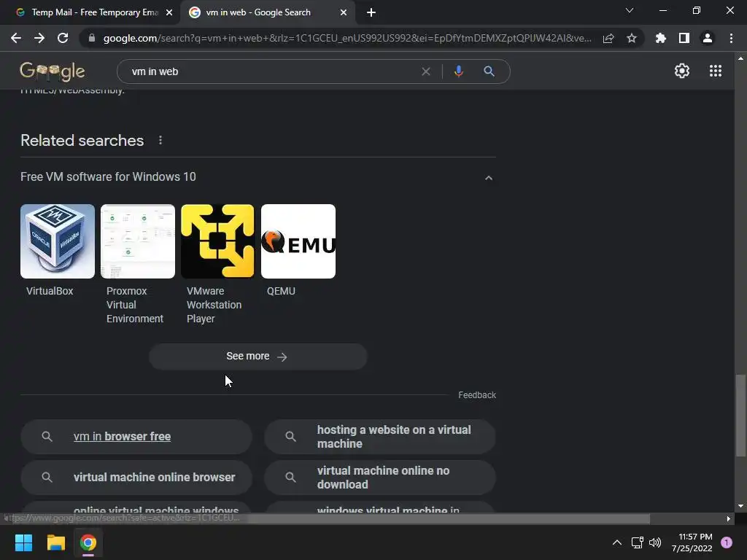The image size is (747, 560).
Task: Open the Chrome three-dot menu
Action: tap(731, 38)
